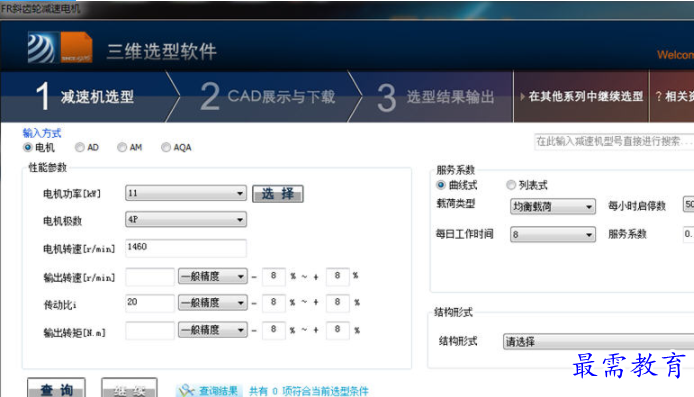Open the 输出转速 precision dropdown
The image size is (694, 397).
click(212, 276)
